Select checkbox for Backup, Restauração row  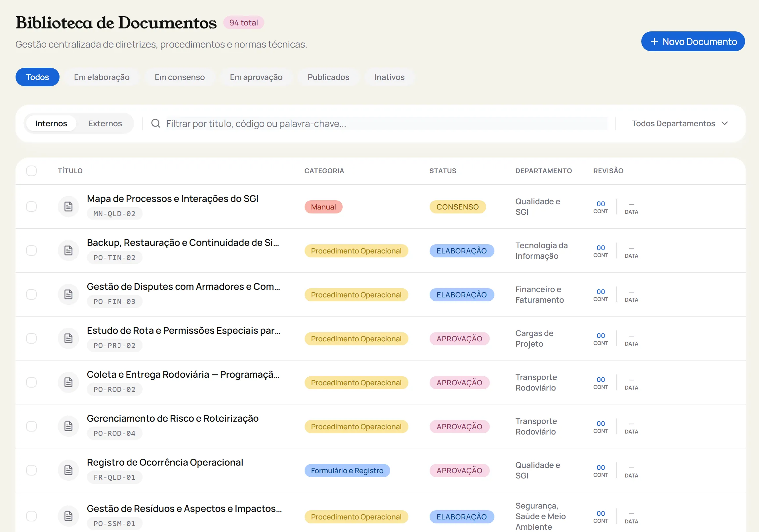[31, 250]
